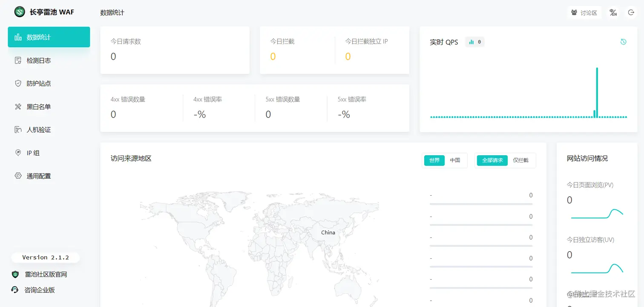Viewport: 644px width, 307px height.
Task: Go to 防护站点 in the sidebar
Action: (49, 84)
